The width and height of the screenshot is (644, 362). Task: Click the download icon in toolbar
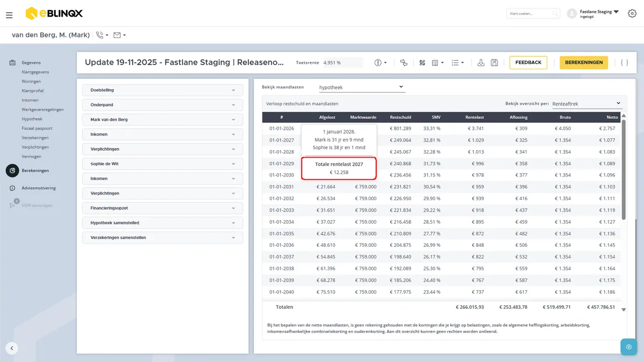(481, 63)
